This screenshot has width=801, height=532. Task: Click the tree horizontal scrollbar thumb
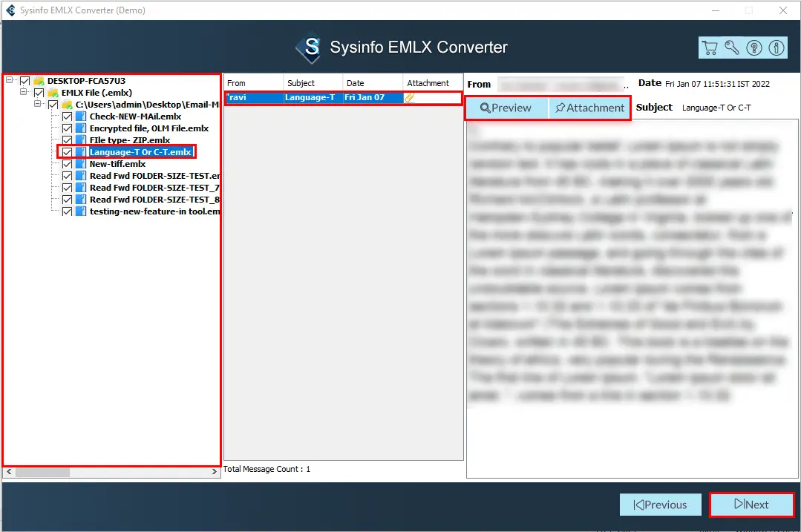tap(42, 472)
